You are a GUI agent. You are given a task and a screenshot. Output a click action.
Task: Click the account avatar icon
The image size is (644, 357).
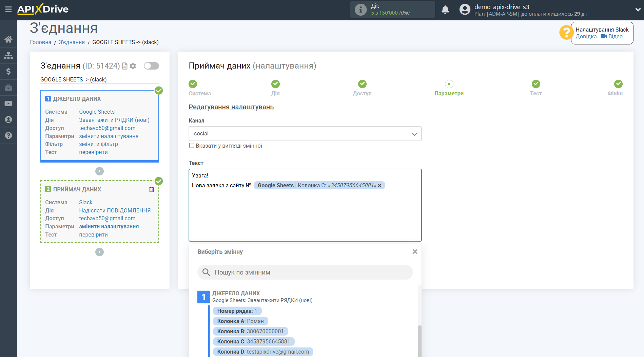pos(465,10)
